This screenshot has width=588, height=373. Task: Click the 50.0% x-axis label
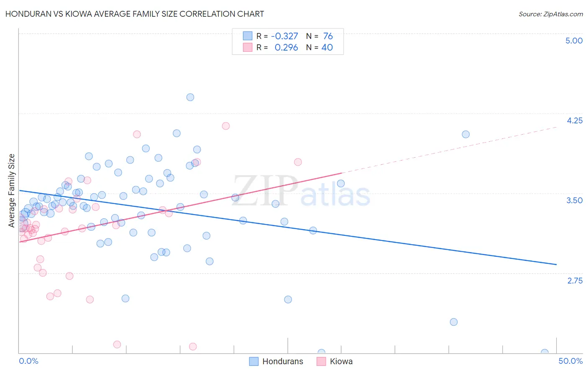pyautogui.click(x=570, y=361)
